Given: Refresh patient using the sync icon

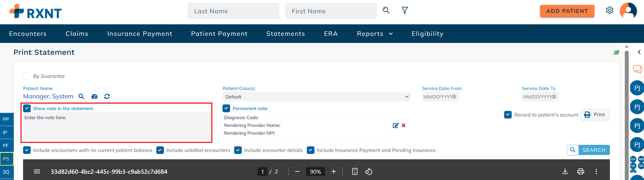Looking at the screenshot, I should pos(107,97).
